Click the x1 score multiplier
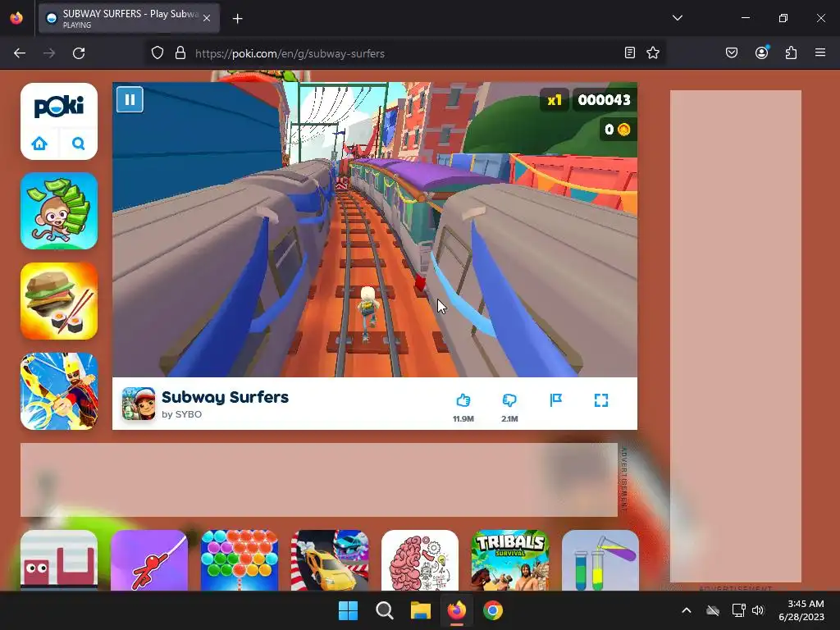The height and width of the screenshot is (630, 840). pyautogui.click(x=555, y=99)
